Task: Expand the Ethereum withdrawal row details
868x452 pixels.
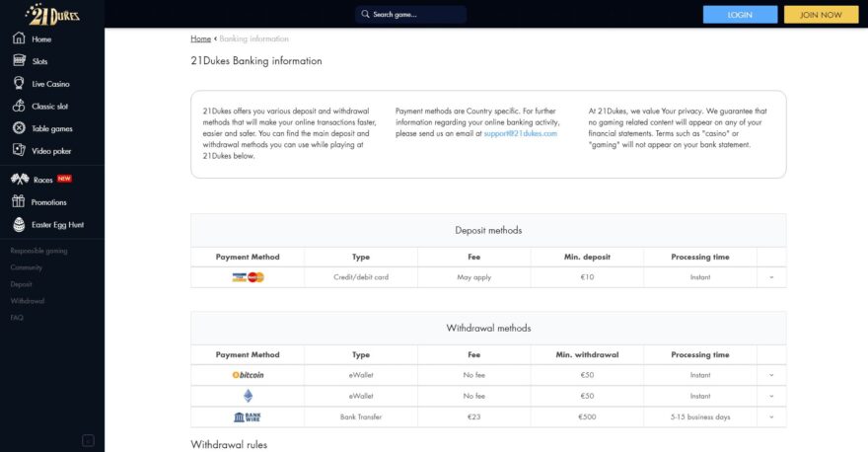Action: [x=771, y=396]
